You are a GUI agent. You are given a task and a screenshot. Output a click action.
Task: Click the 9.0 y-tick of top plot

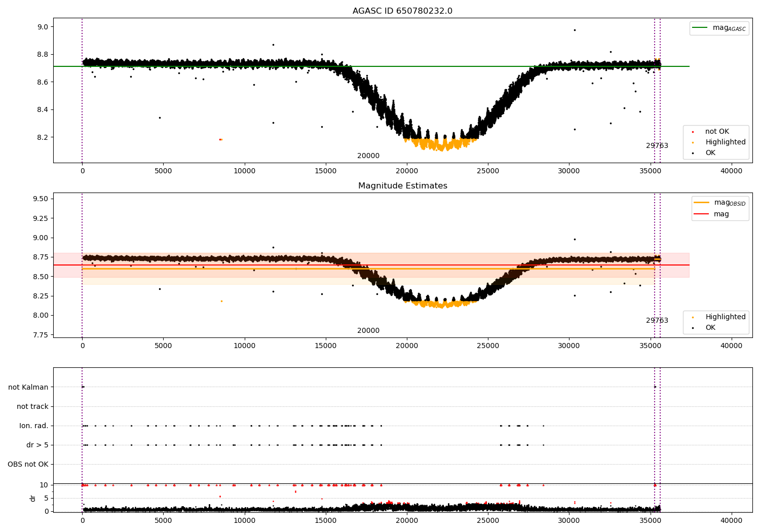click(x=43, y=27)
